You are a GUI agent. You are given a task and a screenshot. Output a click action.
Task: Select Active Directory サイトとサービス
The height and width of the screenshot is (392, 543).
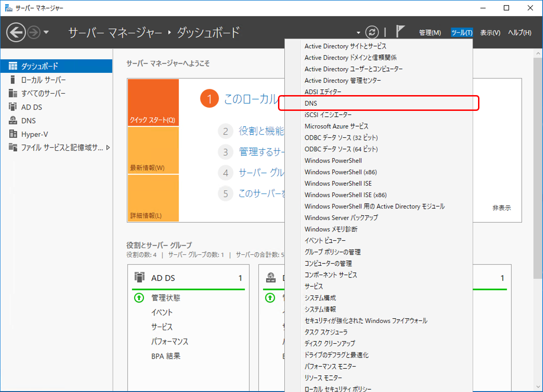[379, 46]
